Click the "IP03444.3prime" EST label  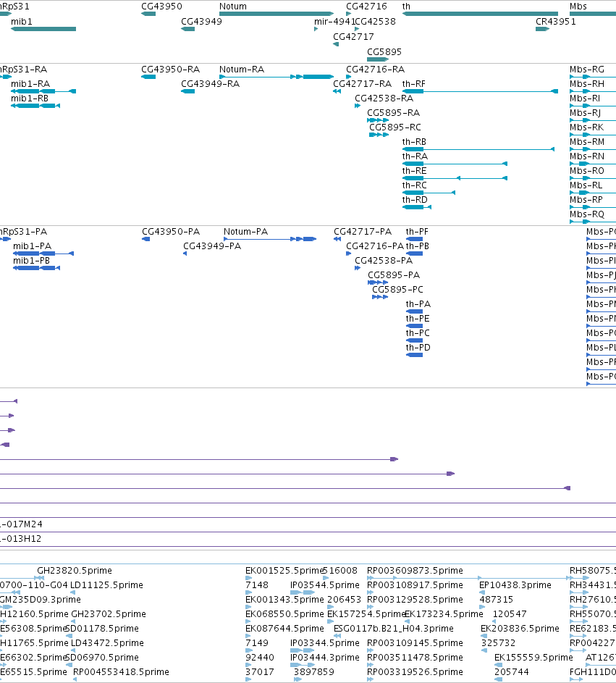point(325,658)
